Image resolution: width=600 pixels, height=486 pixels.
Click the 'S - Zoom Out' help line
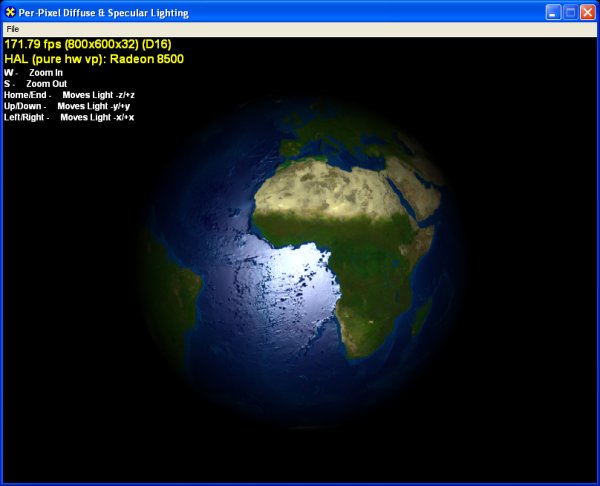click(x=35, y=84)
